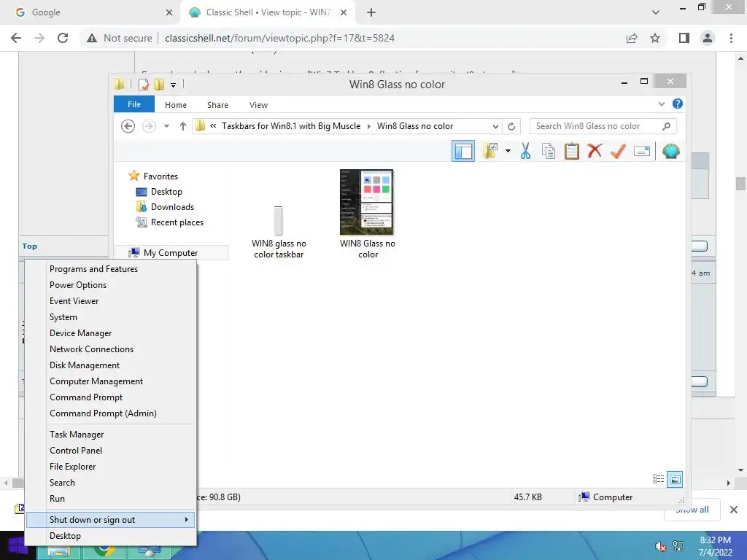Expand the Explorer ribbon chevron
The width and height of the screenshot is (747, 560).
[x=661, y=104]
